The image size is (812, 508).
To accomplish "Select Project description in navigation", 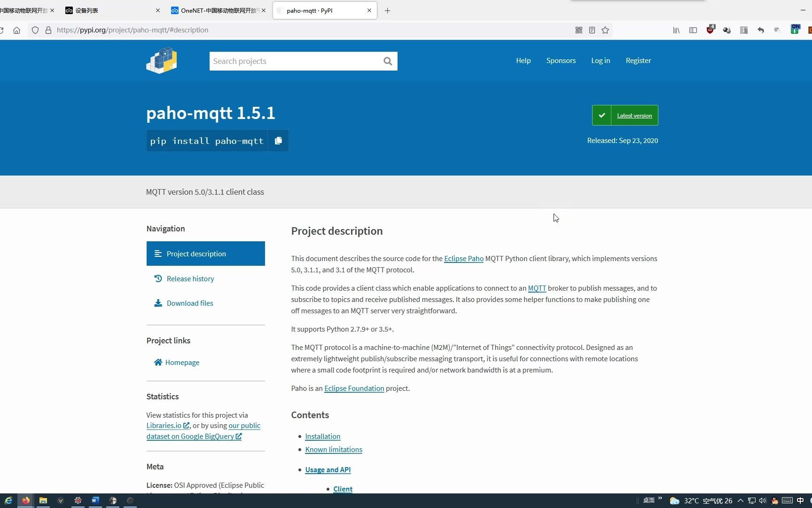I will click(206, 254).
